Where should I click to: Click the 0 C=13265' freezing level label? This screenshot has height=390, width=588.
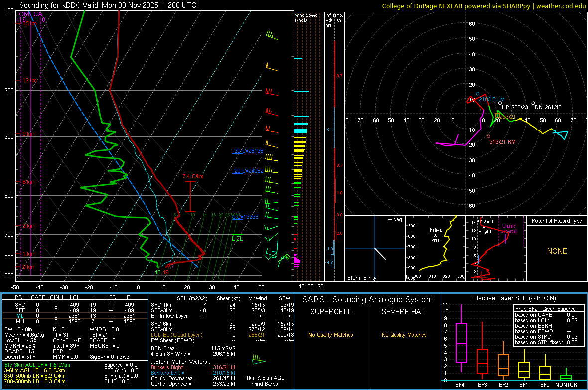[246, 217]
